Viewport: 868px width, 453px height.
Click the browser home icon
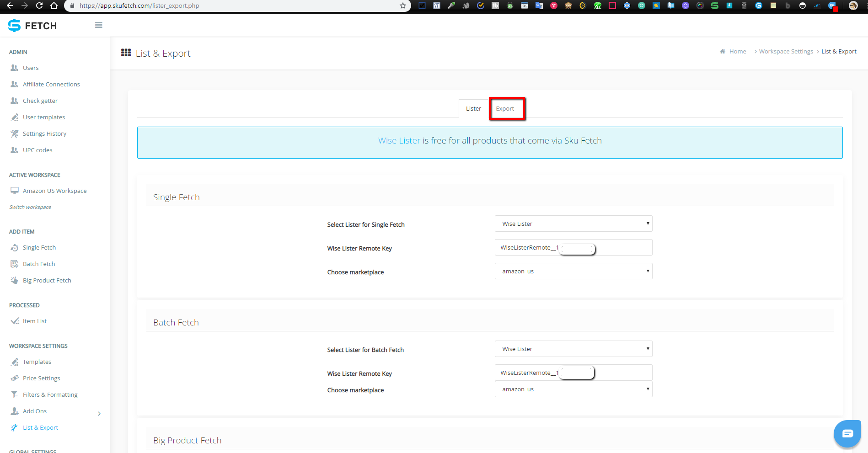pyautogui.click(x=54, y=5)
